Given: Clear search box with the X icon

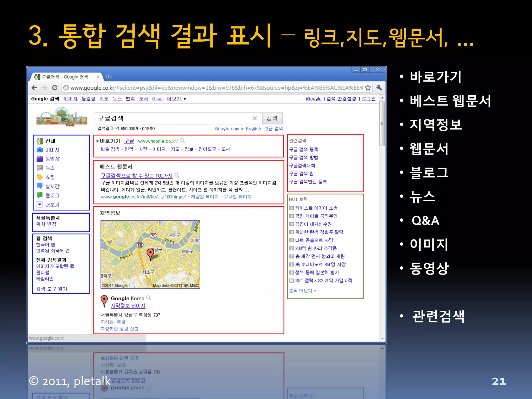Looking at the screenshot, I should pos(255,118).
